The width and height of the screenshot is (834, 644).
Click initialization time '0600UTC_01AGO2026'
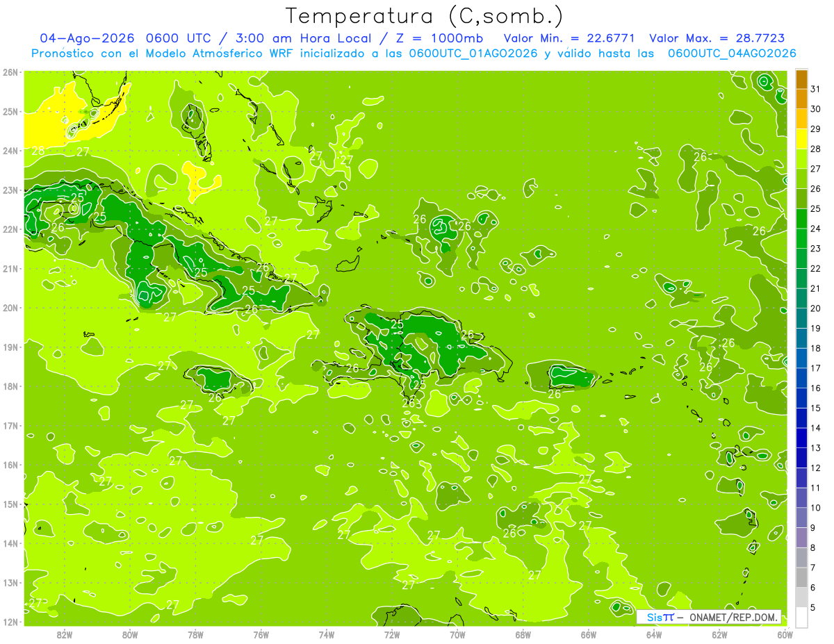point(473,53)
